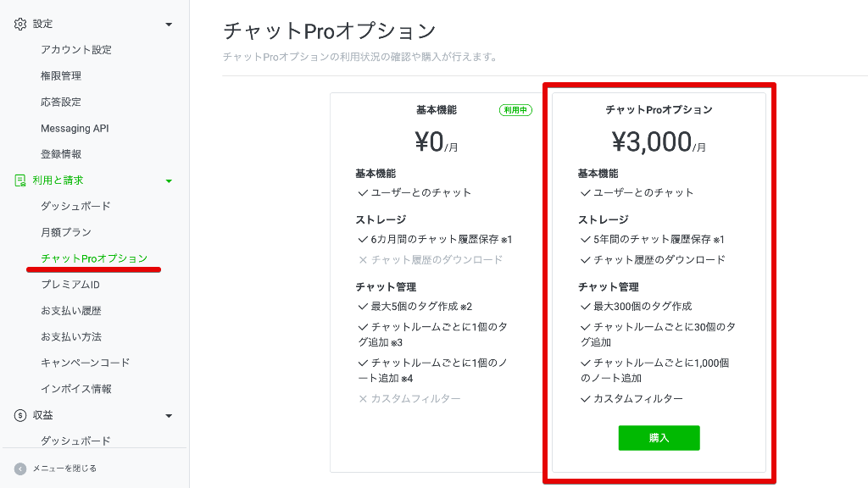
Task: Expand the 収益 section
Action: click(x=170, y=415)
